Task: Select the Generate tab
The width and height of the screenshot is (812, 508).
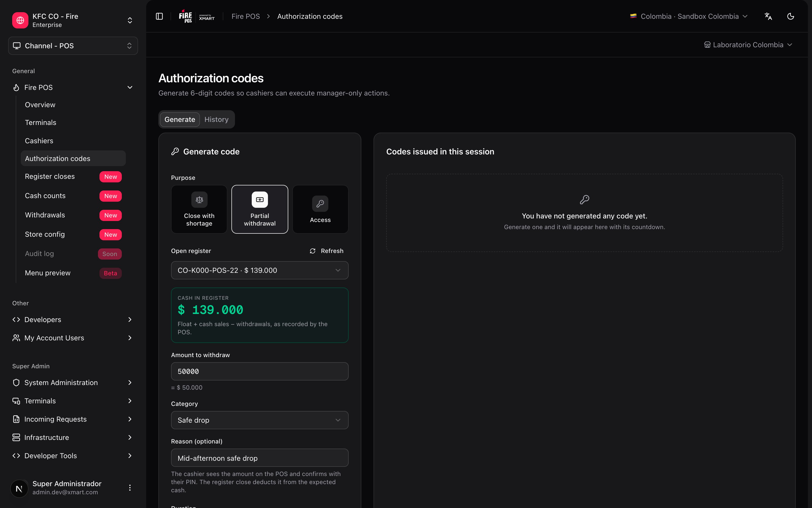Action: (x=180, y=119)
